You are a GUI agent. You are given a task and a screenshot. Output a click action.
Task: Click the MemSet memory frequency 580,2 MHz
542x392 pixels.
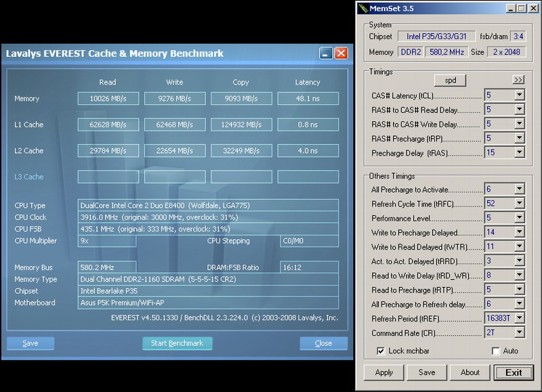[446, 52]
